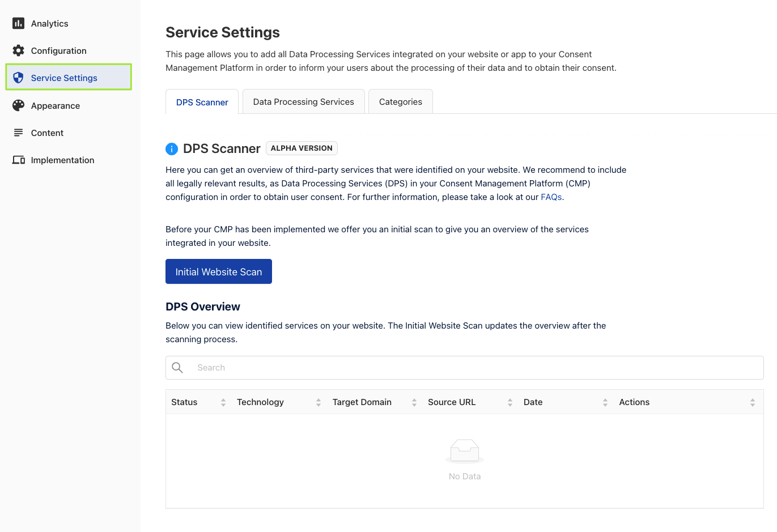The image size is (777, 532).
Task: Sort the table by Date column
Action: (605, 402)
